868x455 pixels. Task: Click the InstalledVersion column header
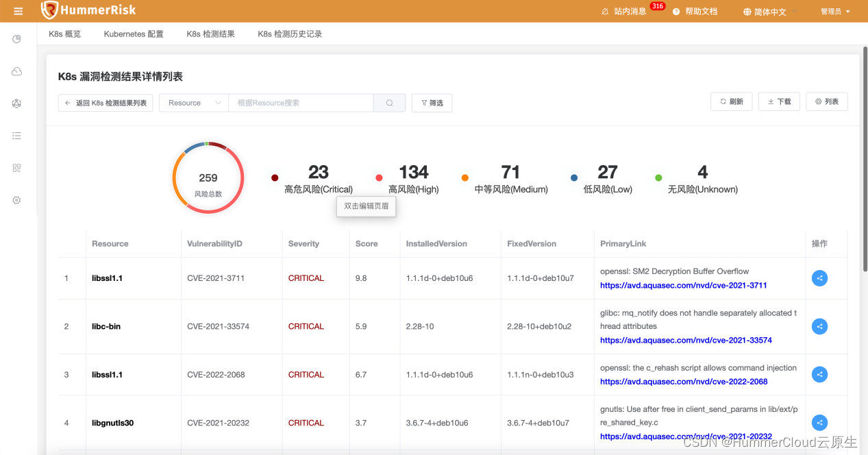[x=436, y=244]
